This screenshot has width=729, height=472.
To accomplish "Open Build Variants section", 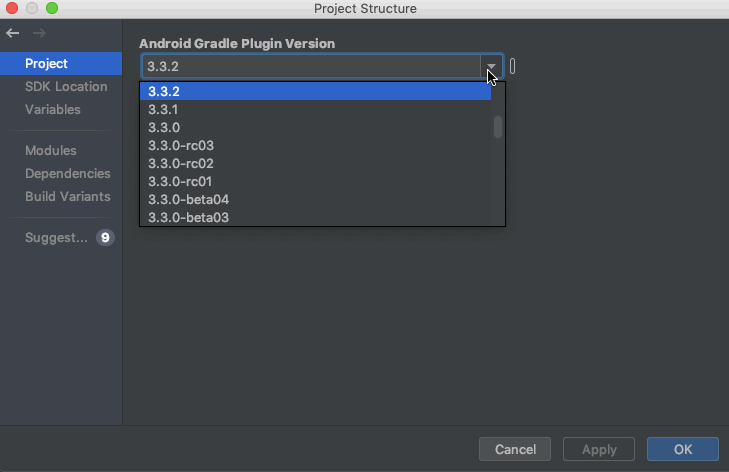I will point(68,196).
